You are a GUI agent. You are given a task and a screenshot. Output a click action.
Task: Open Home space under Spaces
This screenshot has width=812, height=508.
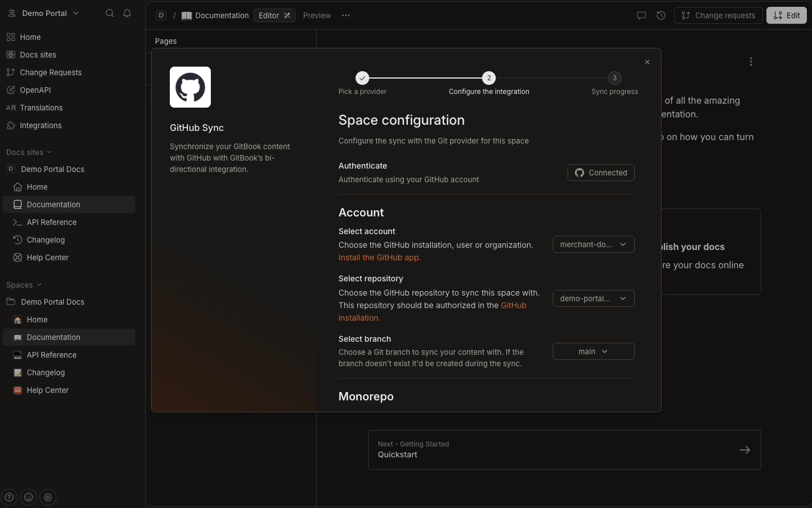click(x=68, y=319)
